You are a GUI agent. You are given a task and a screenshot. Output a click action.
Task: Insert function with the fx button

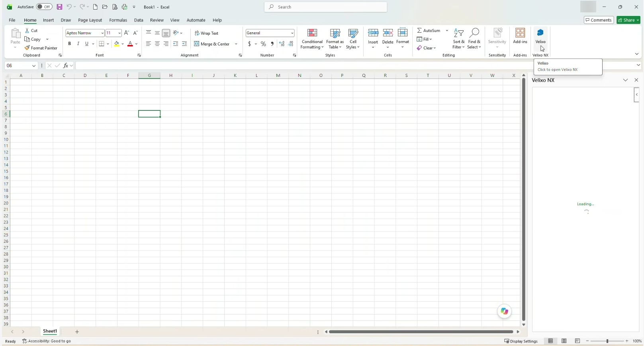pos(66,65)
